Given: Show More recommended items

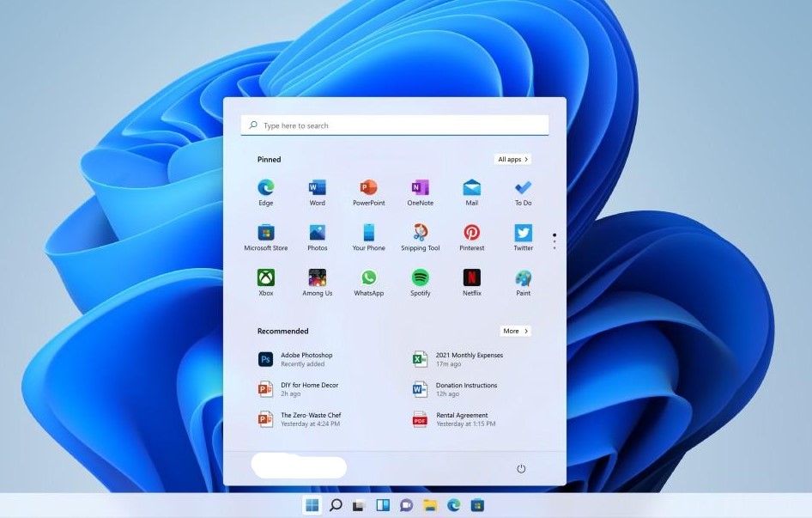Looking at the screenshot, I should pyautogui.click(x=515, y=331).
